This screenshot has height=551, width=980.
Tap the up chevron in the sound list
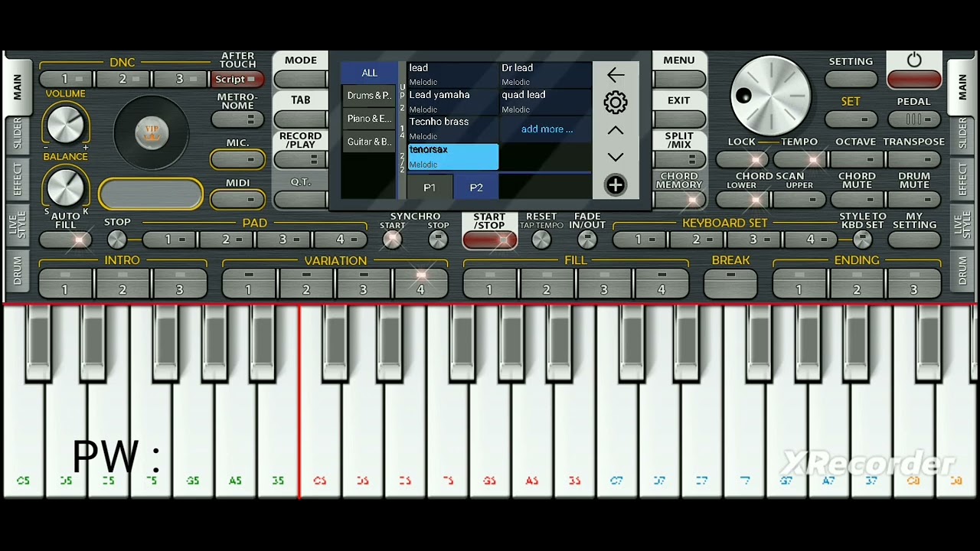616,131
